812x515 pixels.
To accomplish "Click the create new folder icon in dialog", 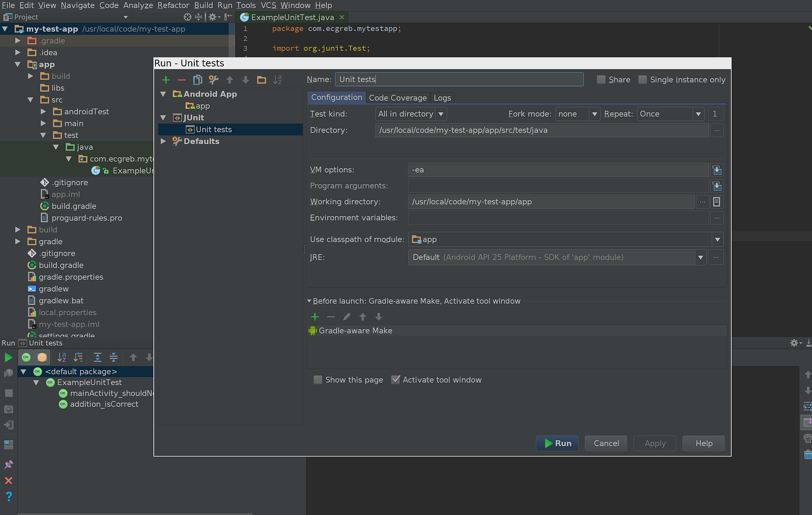I will (261, 80).
